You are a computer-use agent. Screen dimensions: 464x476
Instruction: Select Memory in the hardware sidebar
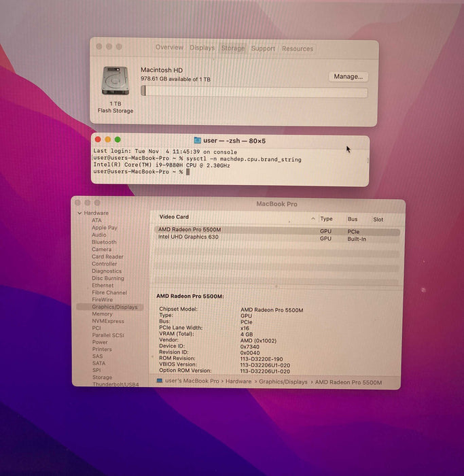click(x=102, y=314)
